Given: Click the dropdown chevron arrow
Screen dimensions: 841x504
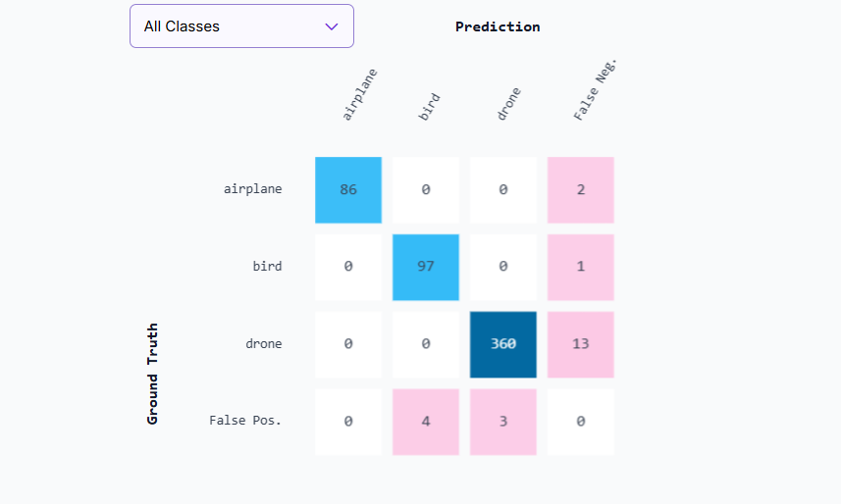Looking at the screenshot, I should click(332, 26).
